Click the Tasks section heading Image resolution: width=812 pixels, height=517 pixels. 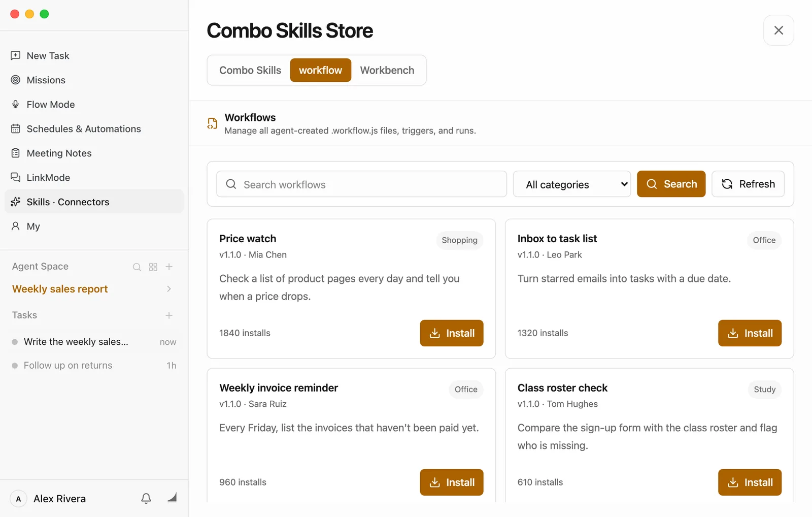coord(24,315)
